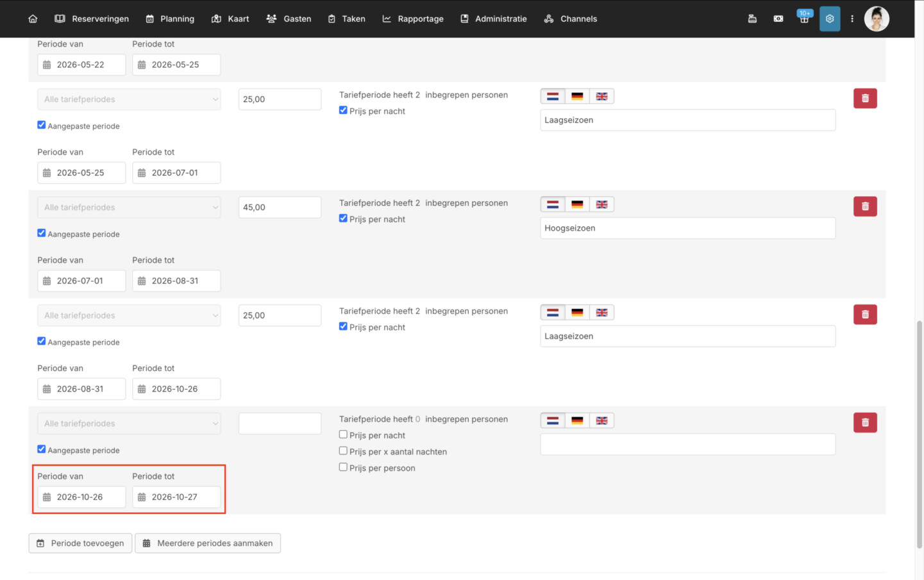Open the cash register icon in the top bar

752,19
